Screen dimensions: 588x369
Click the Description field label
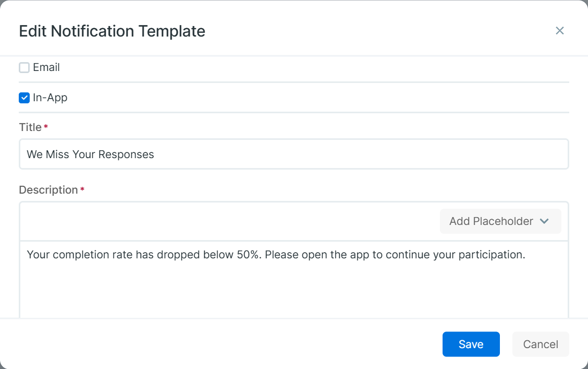point(48,190)
